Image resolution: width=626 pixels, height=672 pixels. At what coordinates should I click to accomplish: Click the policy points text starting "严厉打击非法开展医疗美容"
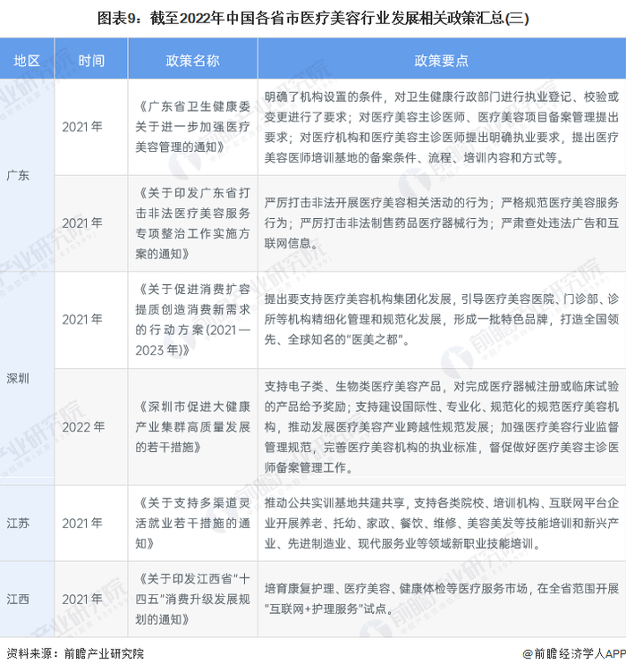442,223
